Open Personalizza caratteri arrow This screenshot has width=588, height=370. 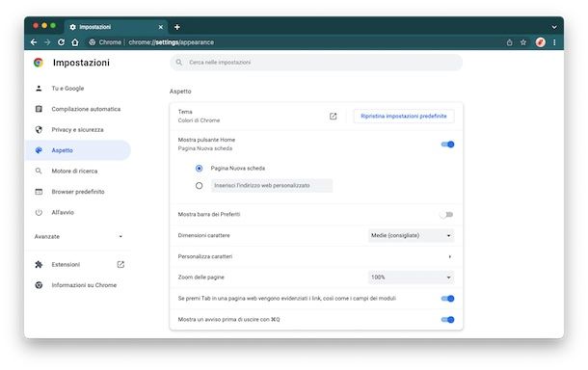click(x=449, y=256)
